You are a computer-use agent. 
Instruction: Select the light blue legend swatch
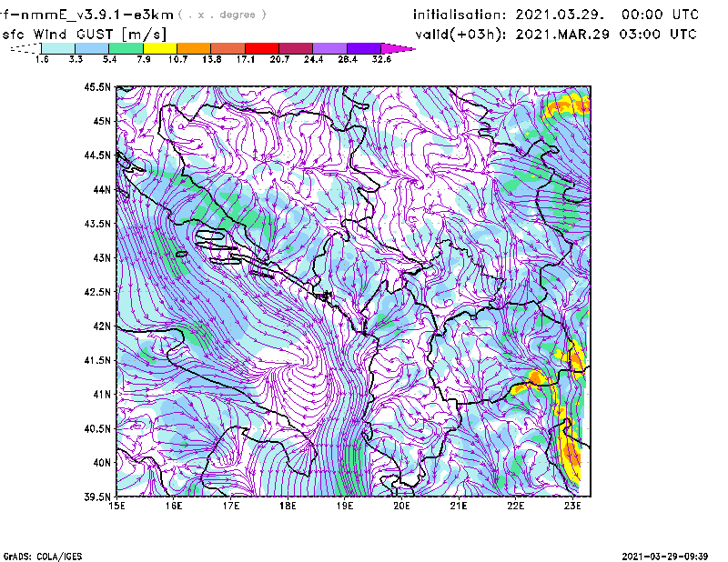pos(92,48)
